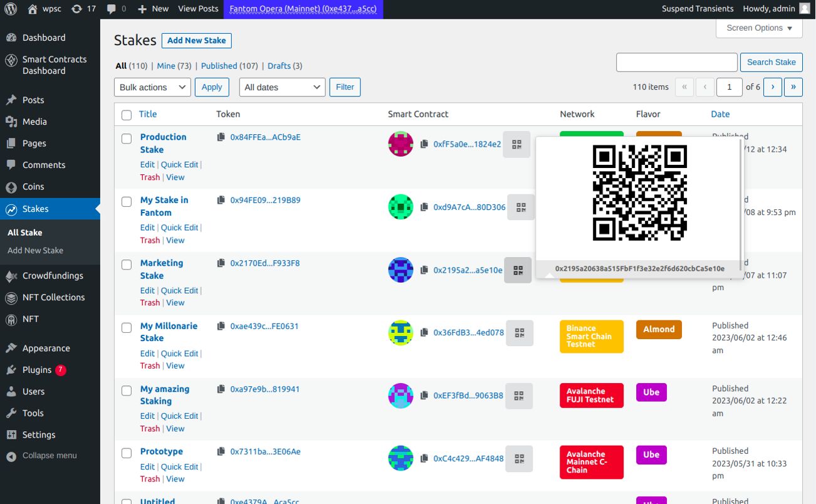Click Ube flavor badge on My amazing Staking
Viewport: 816px width, 504px height.
pos(651,392)
